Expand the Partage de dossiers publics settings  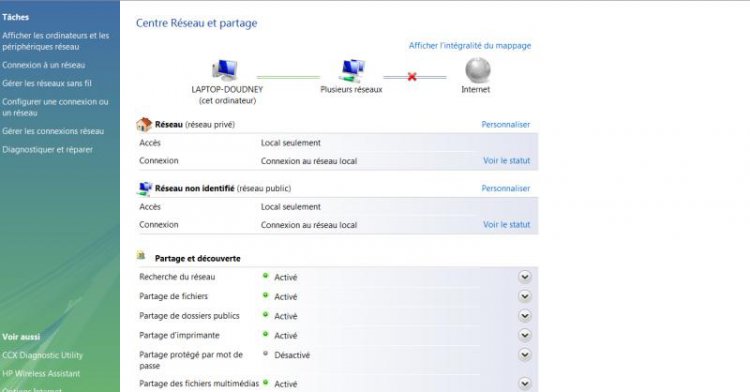(x=525, y=316)
